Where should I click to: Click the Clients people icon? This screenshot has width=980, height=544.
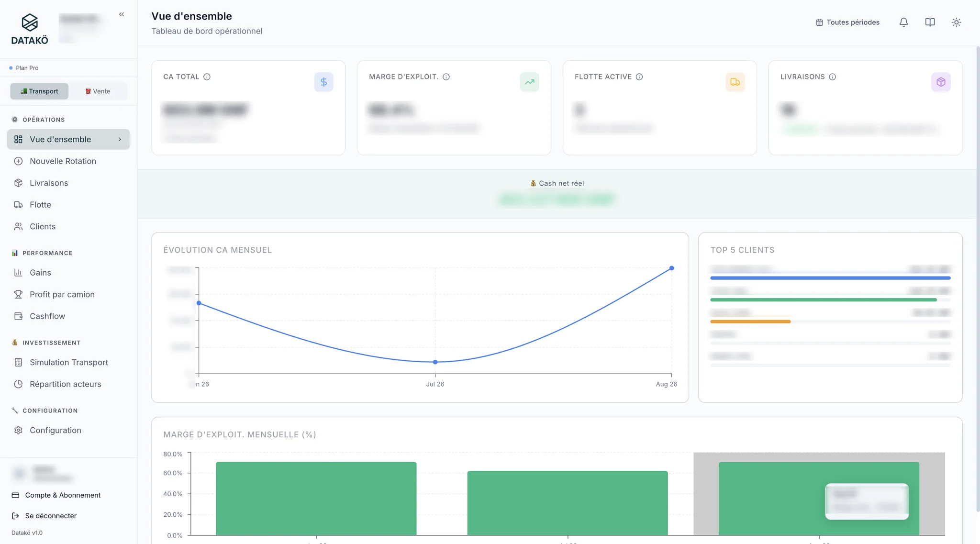click(18, 226)
